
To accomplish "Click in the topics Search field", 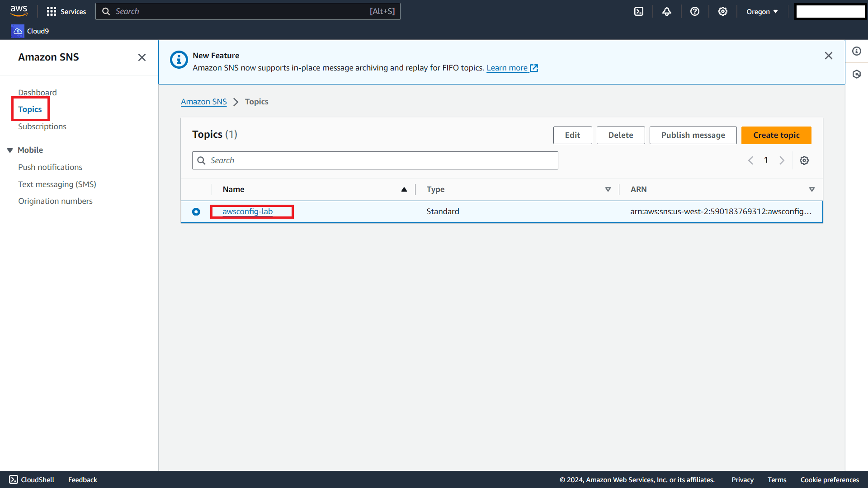I will click(375, 160).
